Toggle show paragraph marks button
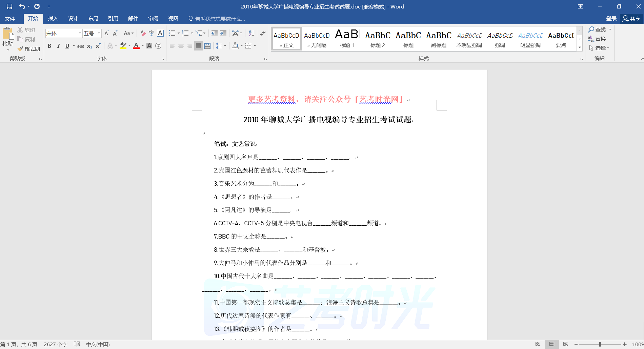The image size is (644, 349). click(x=263, y=33)
